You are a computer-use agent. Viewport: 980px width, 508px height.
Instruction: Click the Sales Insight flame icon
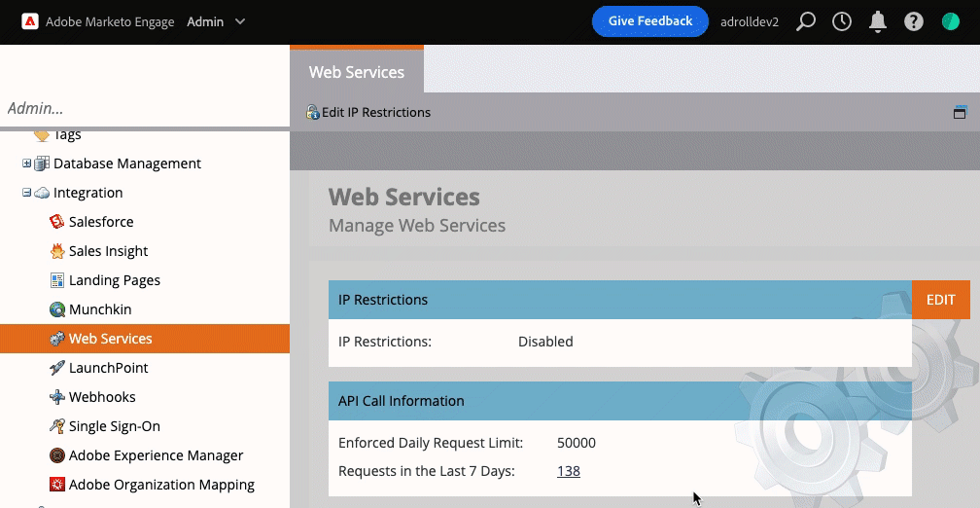[56, 251]
